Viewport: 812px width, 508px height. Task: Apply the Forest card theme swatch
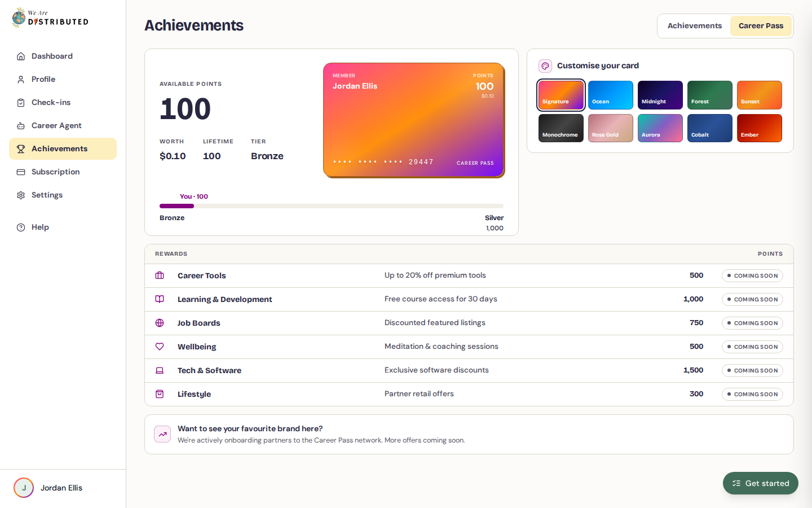coord(710,95)
